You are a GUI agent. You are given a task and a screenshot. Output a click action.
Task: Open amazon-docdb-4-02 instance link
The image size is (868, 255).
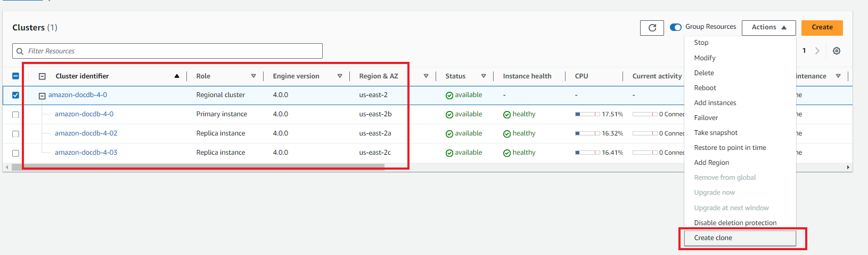pyautogui.click(x=86, y=133)
